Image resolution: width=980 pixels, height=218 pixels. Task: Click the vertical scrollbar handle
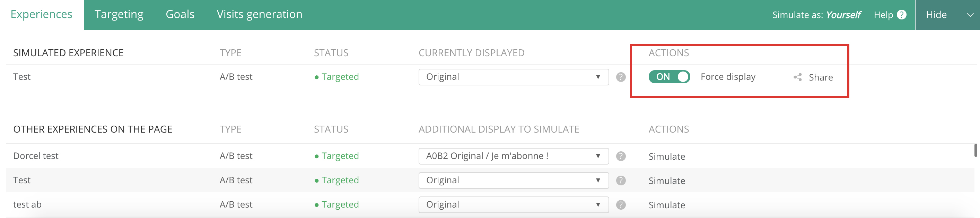point(975,150)
